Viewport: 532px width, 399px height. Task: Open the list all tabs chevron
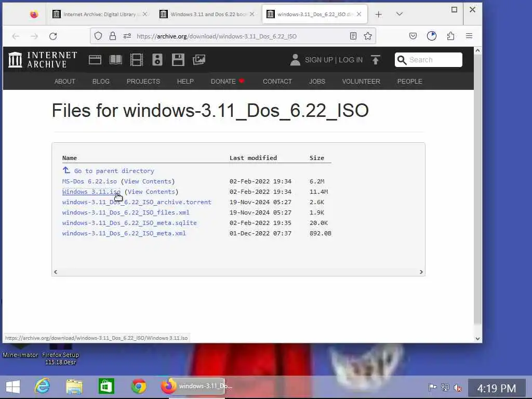pyautogui.click(x=400, y=14)
